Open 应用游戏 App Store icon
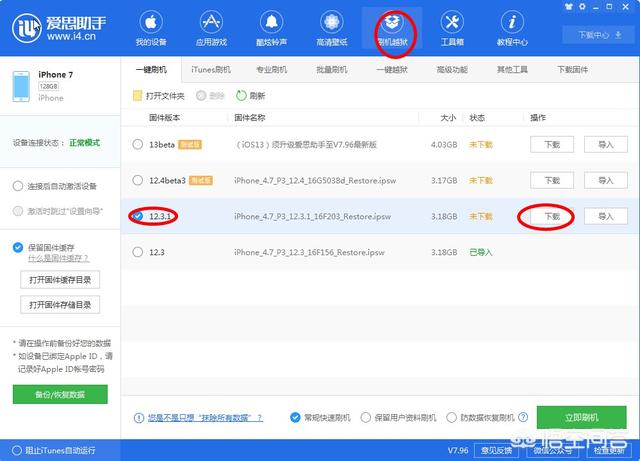The width and height of the screenshot is (640, 461). click(211, 22)
